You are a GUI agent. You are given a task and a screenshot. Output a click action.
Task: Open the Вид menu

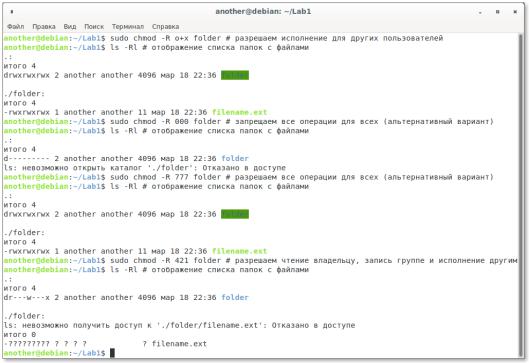click(70, 26)
